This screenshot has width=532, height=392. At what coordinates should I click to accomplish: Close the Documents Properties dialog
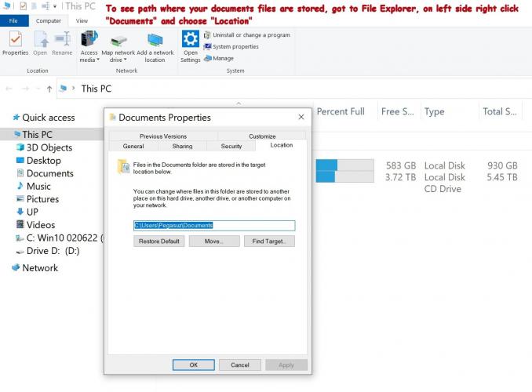[301, 117]
